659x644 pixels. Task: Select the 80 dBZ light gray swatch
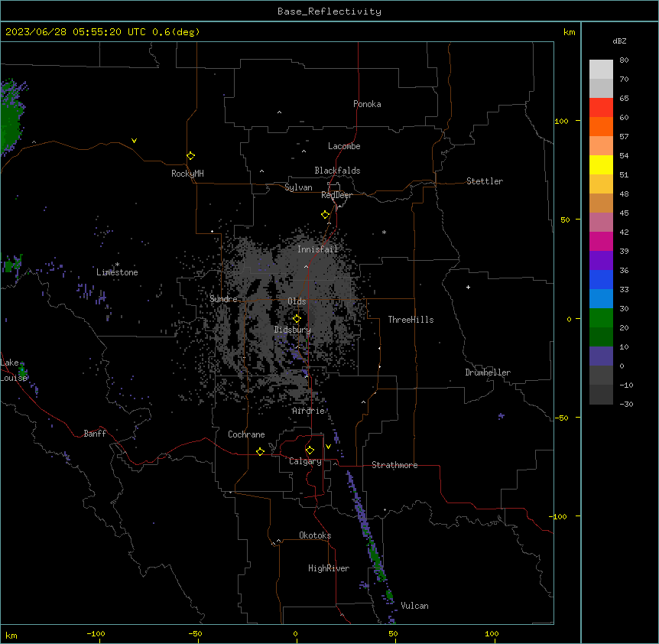(601, 69)
